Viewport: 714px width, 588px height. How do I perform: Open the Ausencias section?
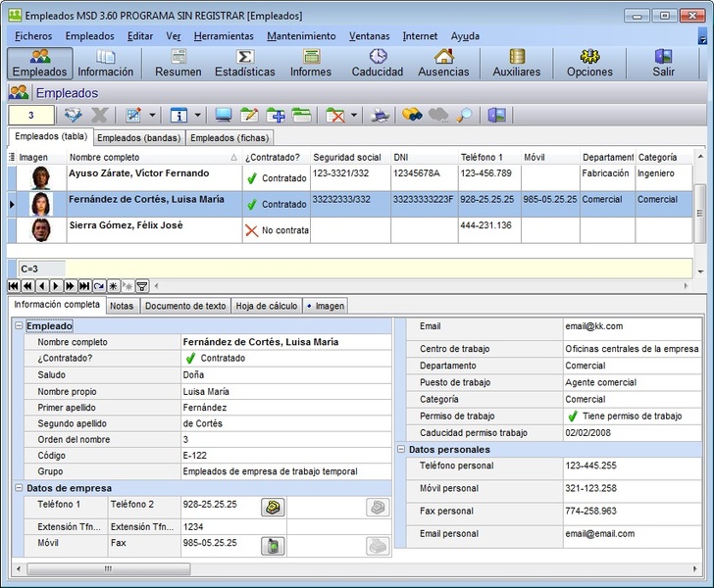443,64
